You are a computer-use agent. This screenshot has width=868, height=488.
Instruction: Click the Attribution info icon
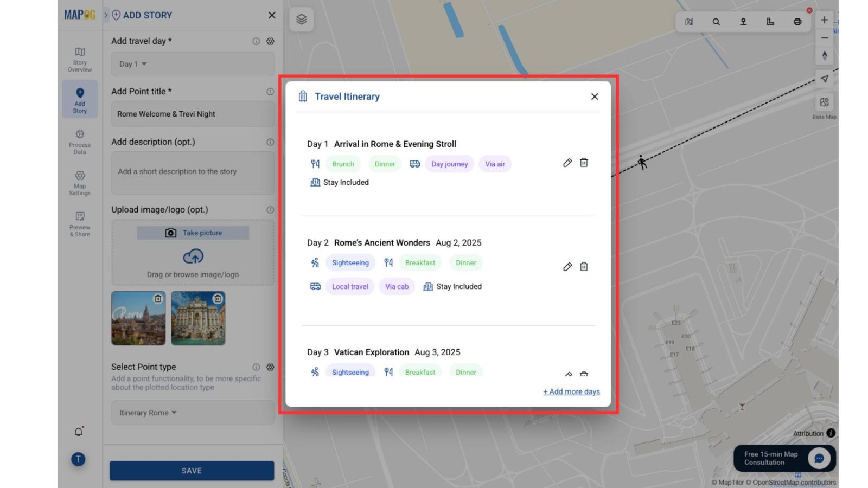[x=831, y=433]
